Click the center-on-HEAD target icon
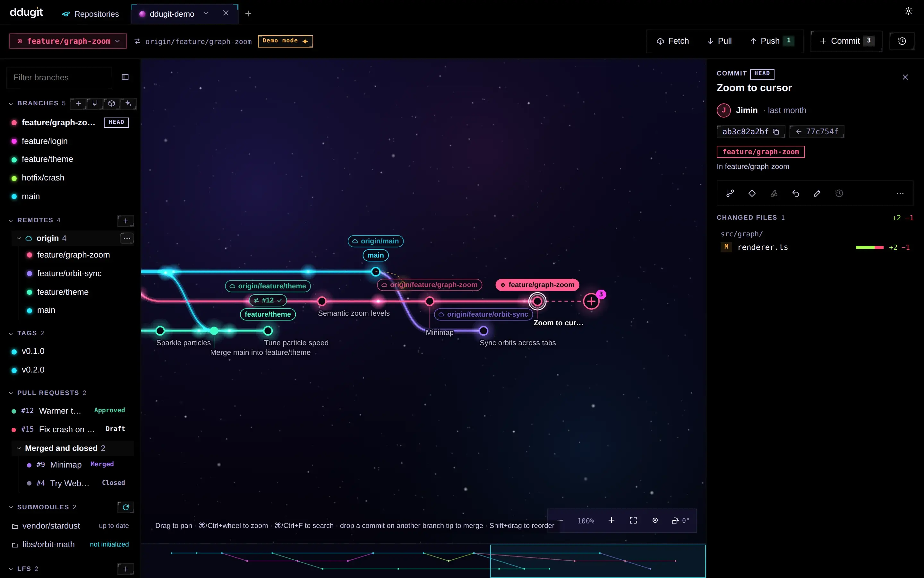This screenshot has width=924, height=578. 655,520
